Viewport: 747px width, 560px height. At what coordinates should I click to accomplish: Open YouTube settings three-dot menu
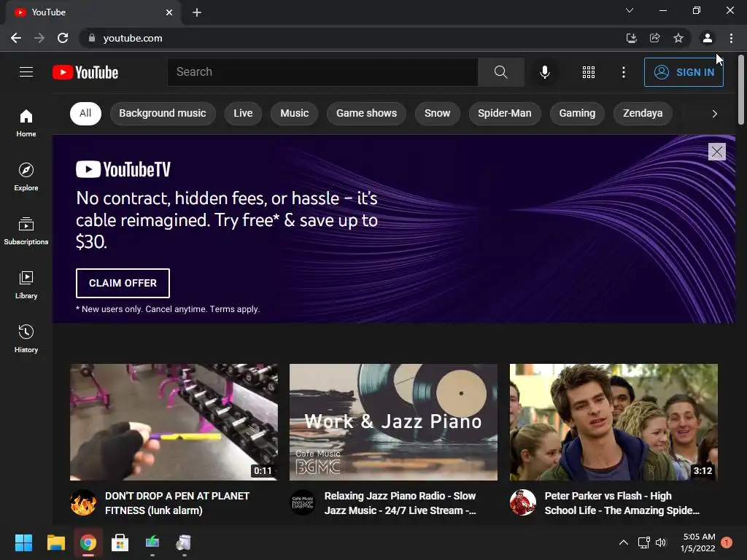623,72
